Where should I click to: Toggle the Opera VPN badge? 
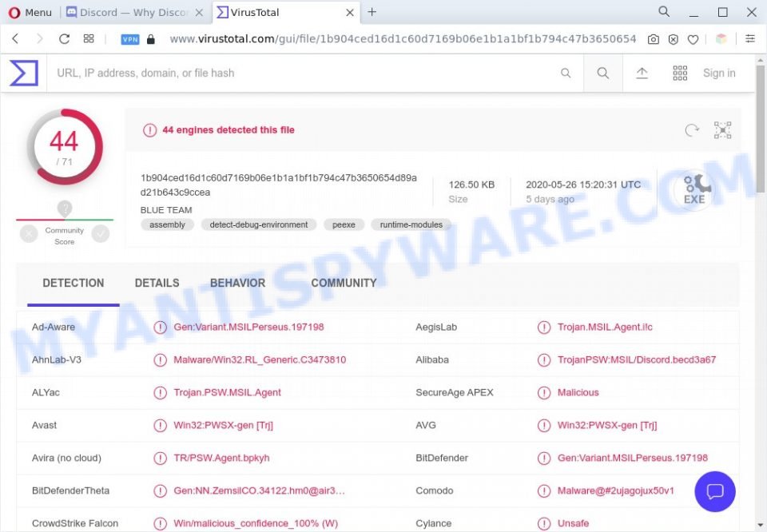coord(130,40)
